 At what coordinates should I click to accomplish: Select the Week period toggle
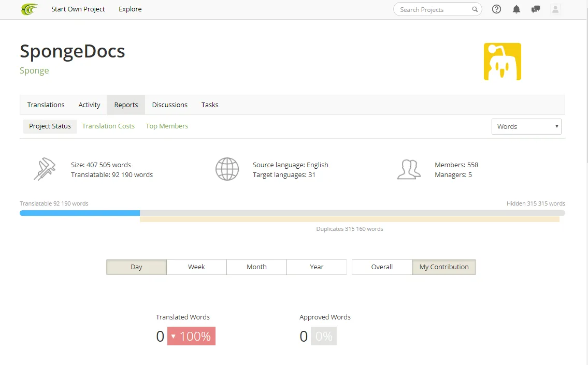pyautogui.click(x=196, y=267)
